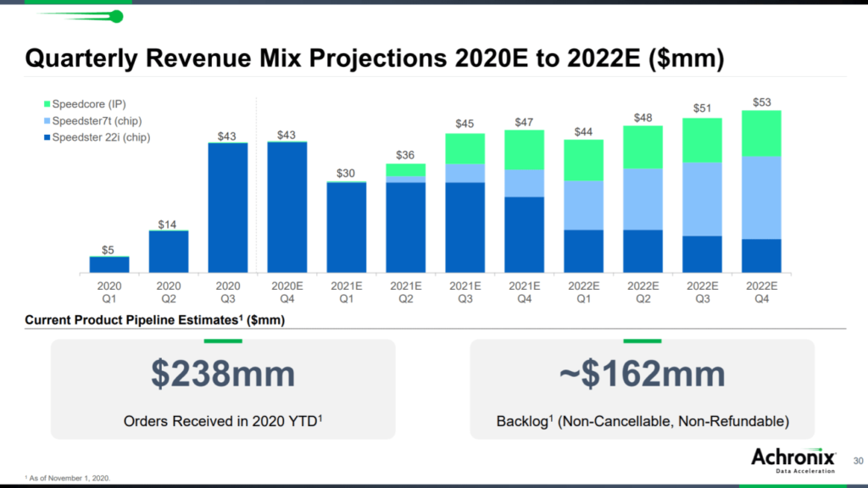Viewport: 868px width, 488px height.
Task: Click the "$36" value label
Action: [x=405, y=155]
